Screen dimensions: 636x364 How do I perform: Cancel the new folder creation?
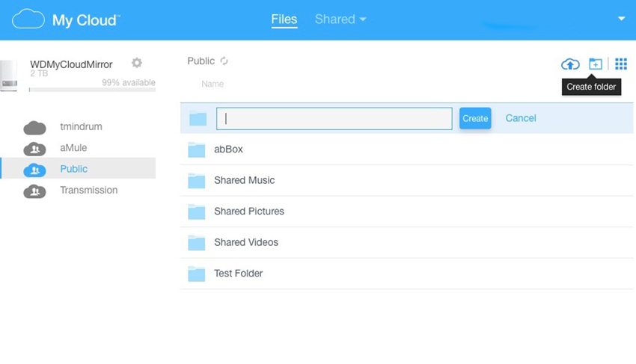(521, 118)
